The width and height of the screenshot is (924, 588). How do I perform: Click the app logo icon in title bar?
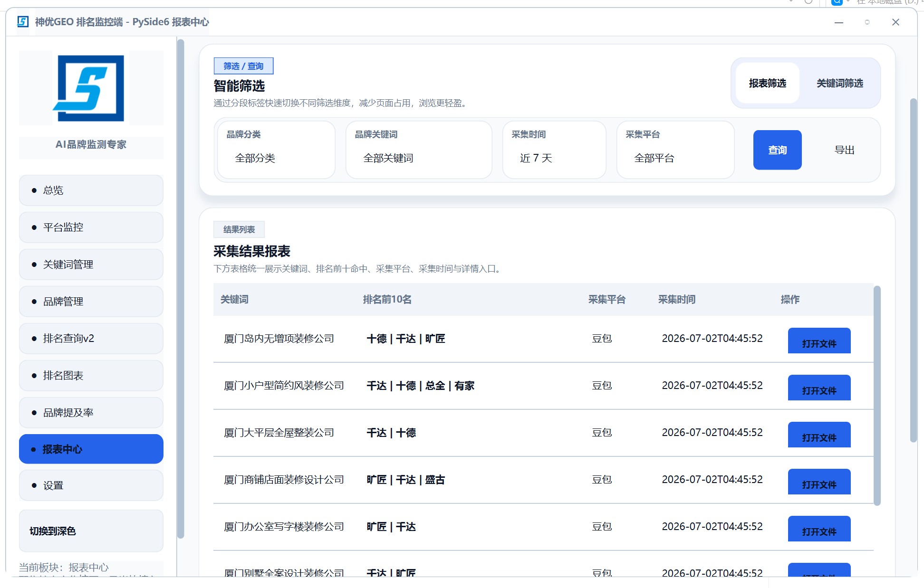(x=22, y=22)
